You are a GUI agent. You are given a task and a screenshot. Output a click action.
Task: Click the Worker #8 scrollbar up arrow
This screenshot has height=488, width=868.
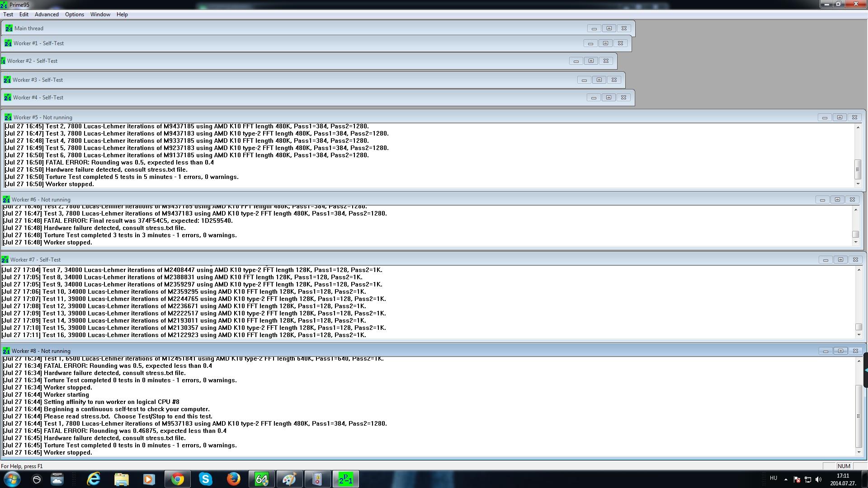[x=859, y=361]
